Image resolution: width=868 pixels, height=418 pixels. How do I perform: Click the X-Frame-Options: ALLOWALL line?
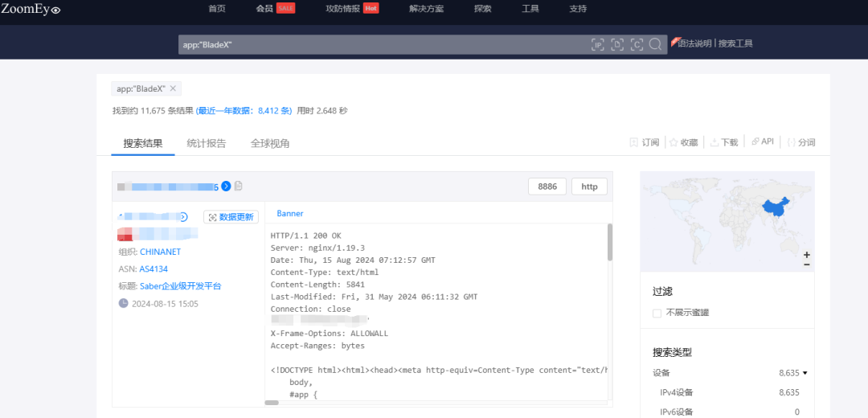tap(330, 334)
